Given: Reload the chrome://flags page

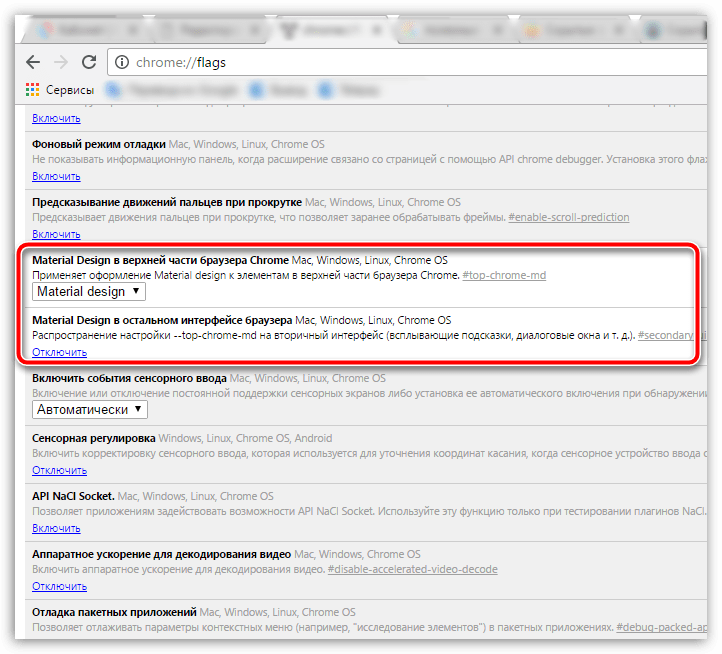Looking at the screenshot, I should tap(89, 62).
